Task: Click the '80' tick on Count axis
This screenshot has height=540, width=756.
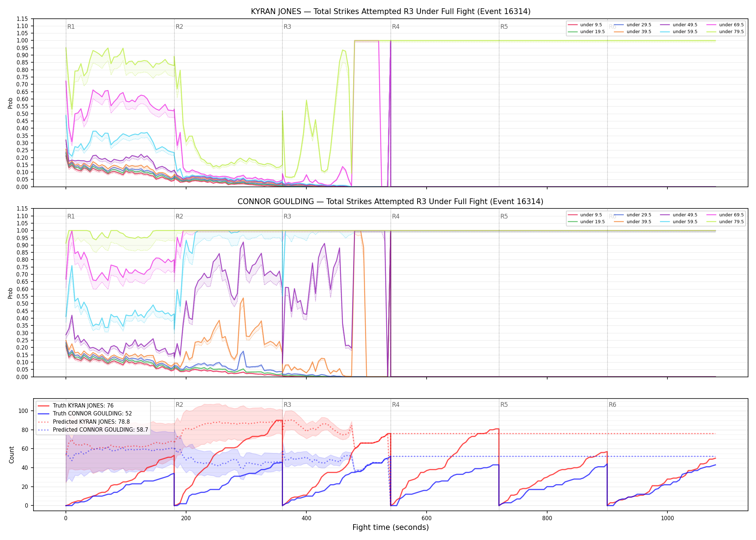Action: [x=25, y=430]
